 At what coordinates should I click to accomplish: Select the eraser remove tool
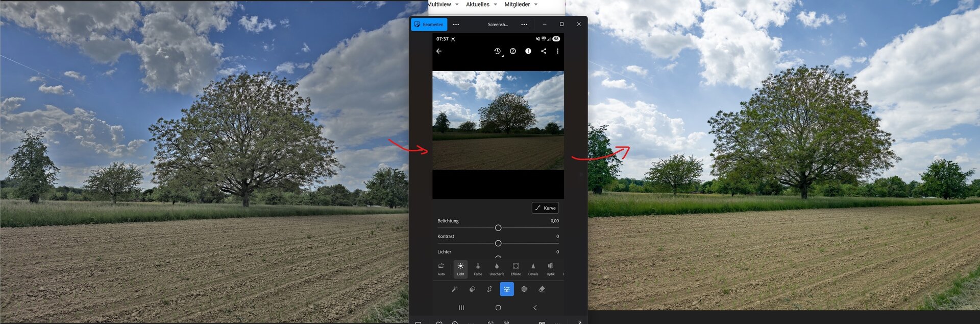[542, 289]
